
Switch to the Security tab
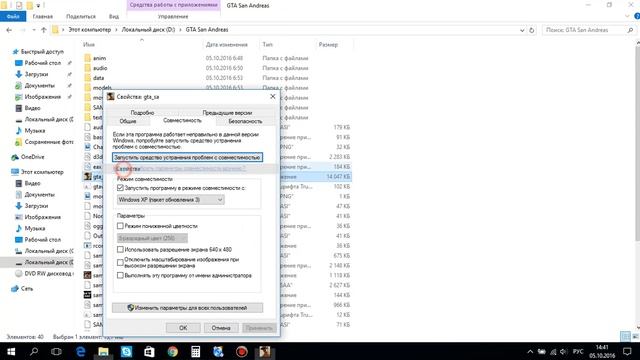coord(245,121)
